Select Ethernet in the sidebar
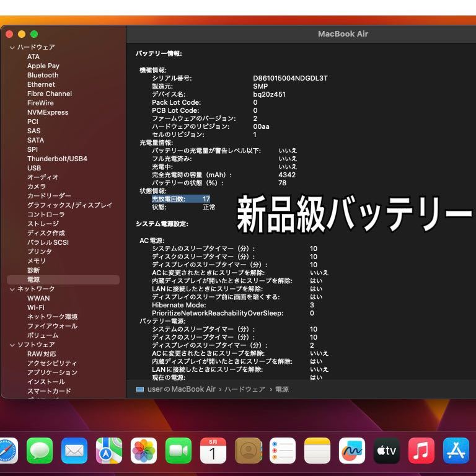Viewport: 476px width, 476px height. click(41, 84)
